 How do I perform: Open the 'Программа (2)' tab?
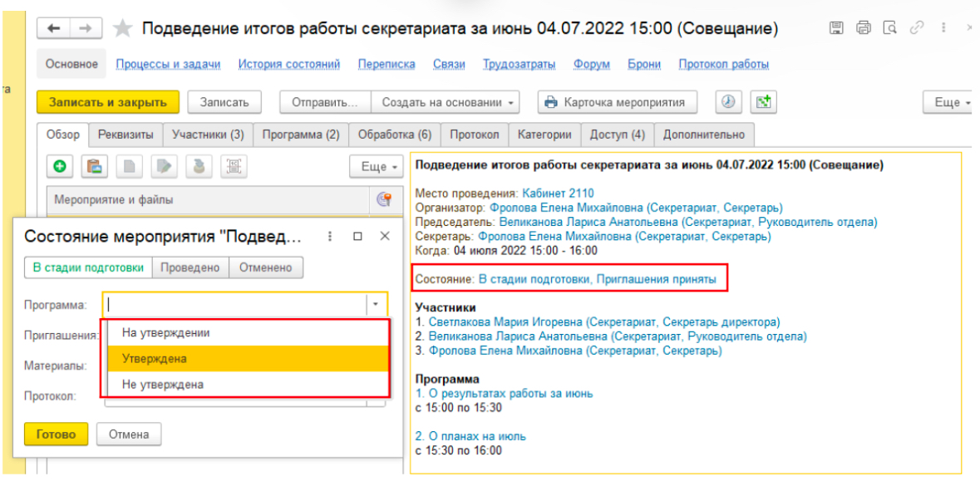point(301,135)
